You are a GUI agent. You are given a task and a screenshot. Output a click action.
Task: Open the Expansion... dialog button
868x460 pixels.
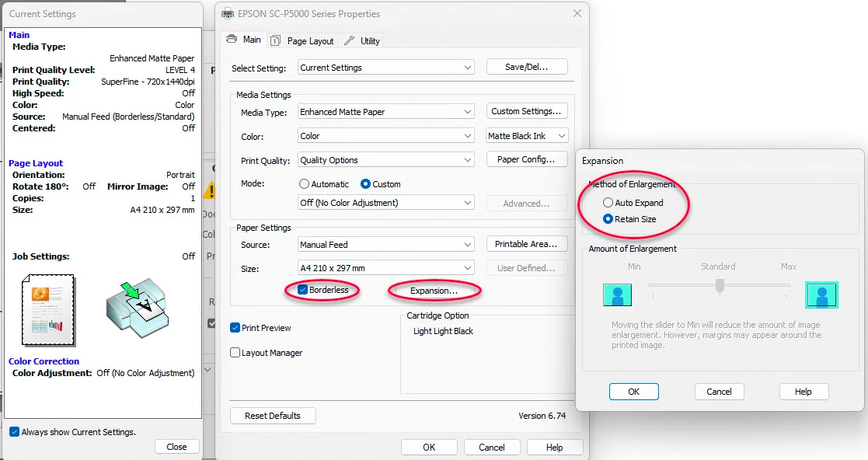tap(434, 291)
